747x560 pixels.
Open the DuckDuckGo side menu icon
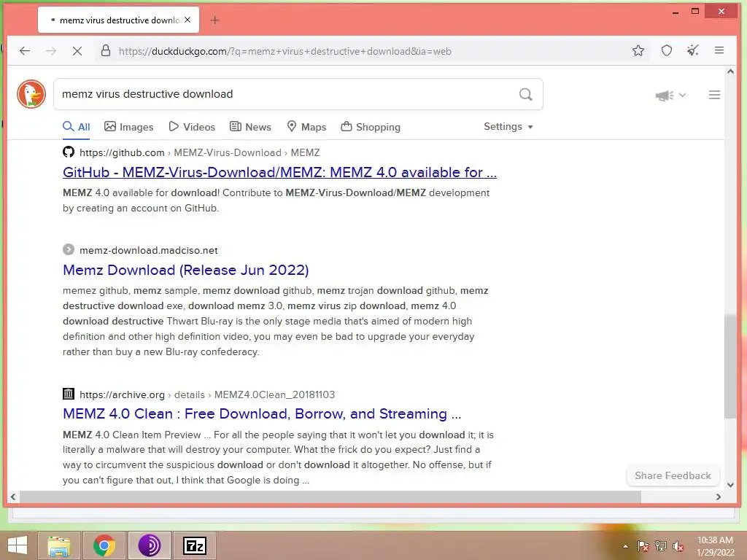pos(714,95)
